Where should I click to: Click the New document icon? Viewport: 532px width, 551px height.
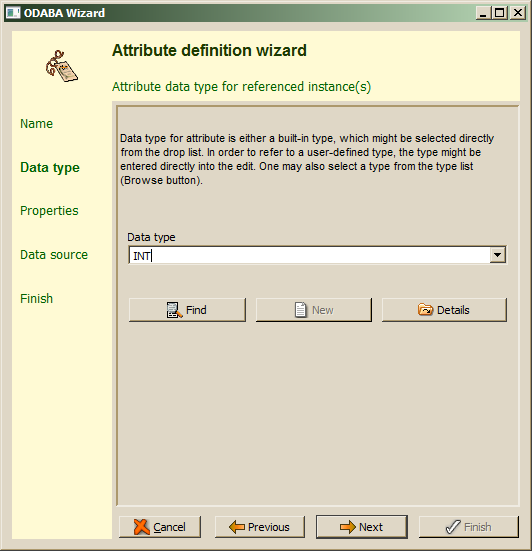[300, 310]
